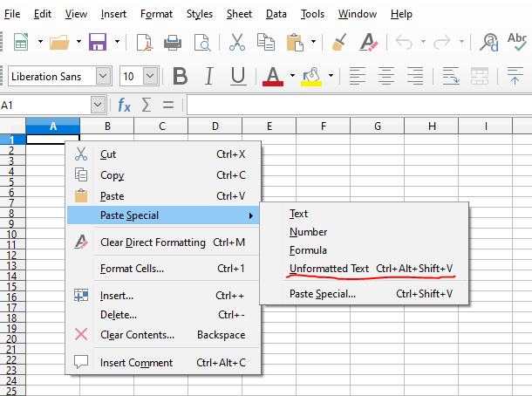Screen dimensions: 532x396
Task: Open the Sheet menu in menu bar
Action: 239,14
